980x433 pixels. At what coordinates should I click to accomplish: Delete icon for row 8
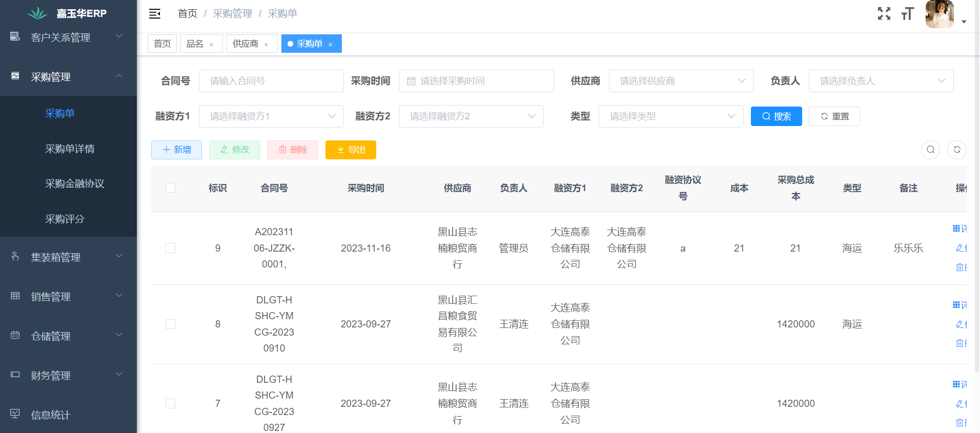[961, 343]
